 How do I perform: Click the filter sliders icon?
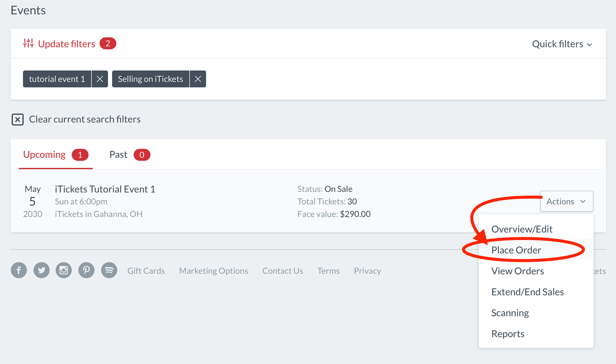tap(28, 43)
